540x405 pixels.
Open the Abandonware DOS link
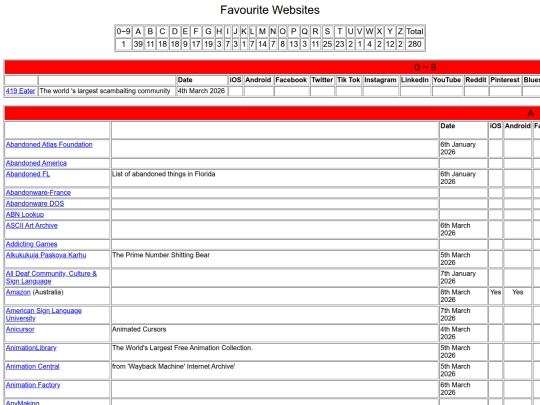click(x=35, y=204)
